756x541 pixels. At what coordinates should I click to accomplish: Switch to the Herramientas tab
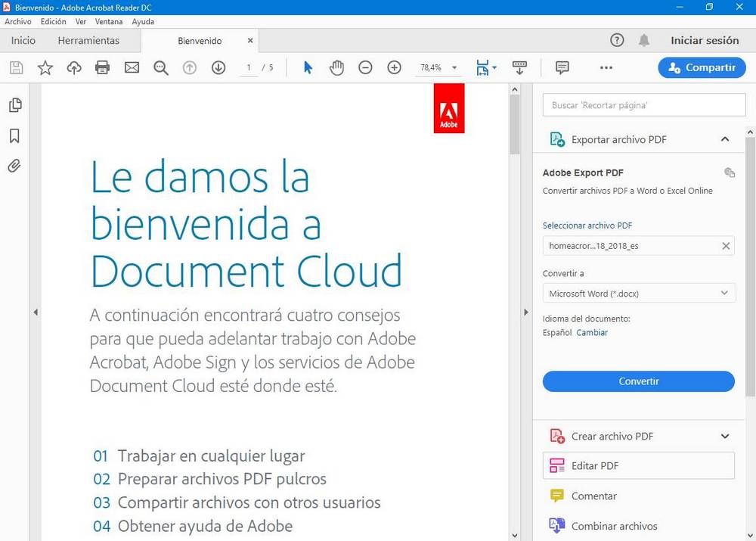88,40
